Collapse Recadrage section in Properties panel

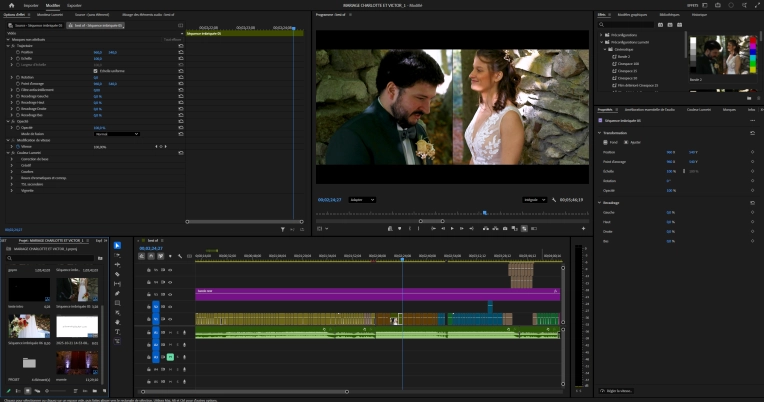click(x=600, y=203)
